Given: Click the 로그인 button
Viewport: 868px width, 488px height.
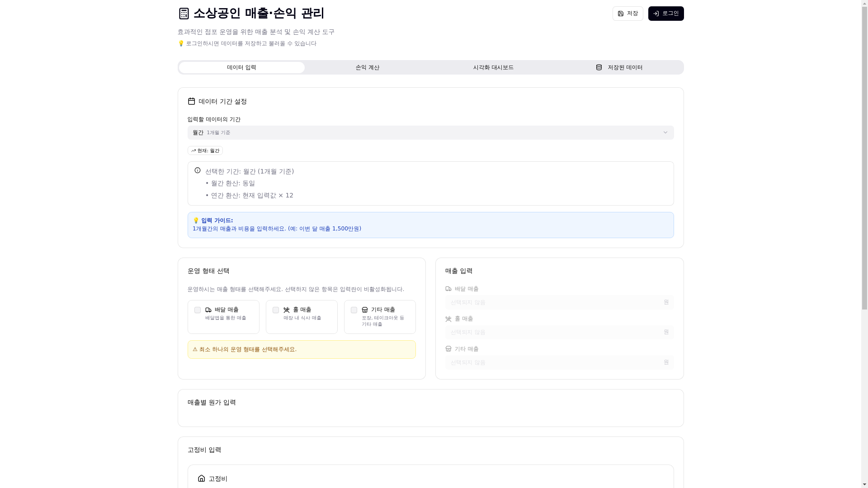Looking at the screenshot, I should [x=666, y=14].
